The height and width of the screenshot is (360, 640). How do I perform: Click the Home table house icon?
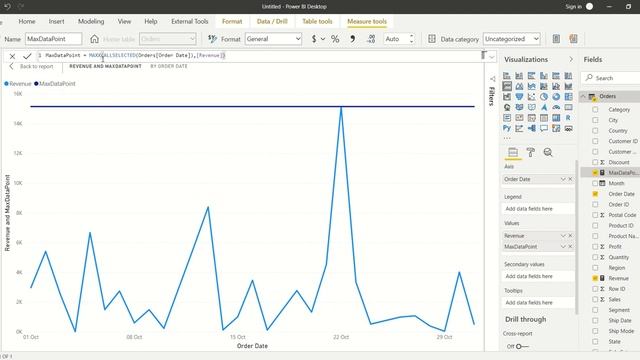tap(94, 39)
